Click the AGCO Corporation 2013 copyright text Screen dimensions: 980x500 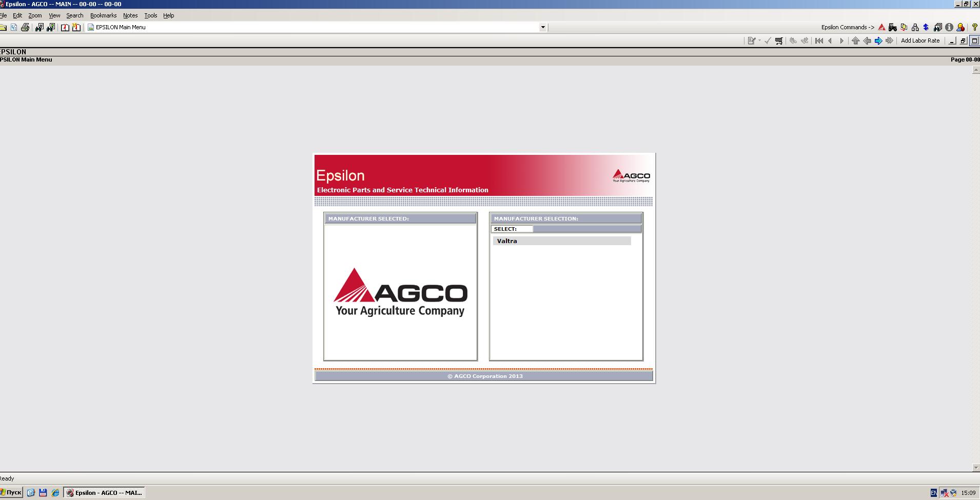(485, 376)
